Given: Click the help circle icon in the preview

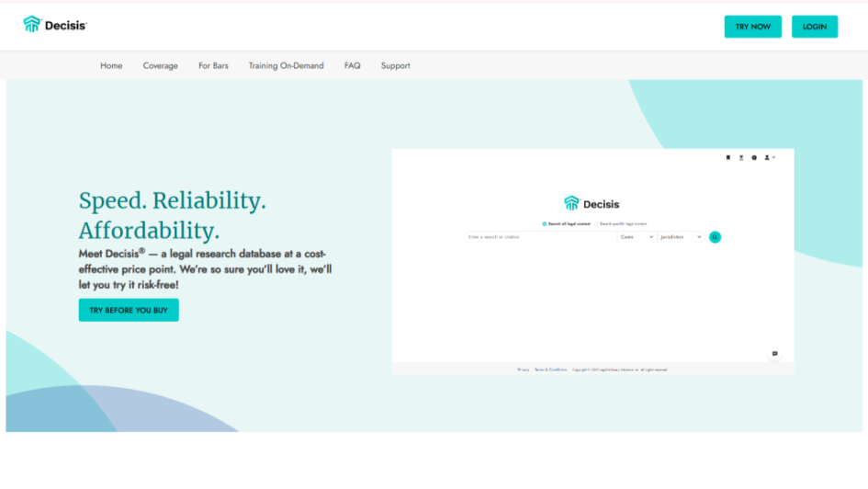Looking at the screenshot, I should [x=754, y=158].
